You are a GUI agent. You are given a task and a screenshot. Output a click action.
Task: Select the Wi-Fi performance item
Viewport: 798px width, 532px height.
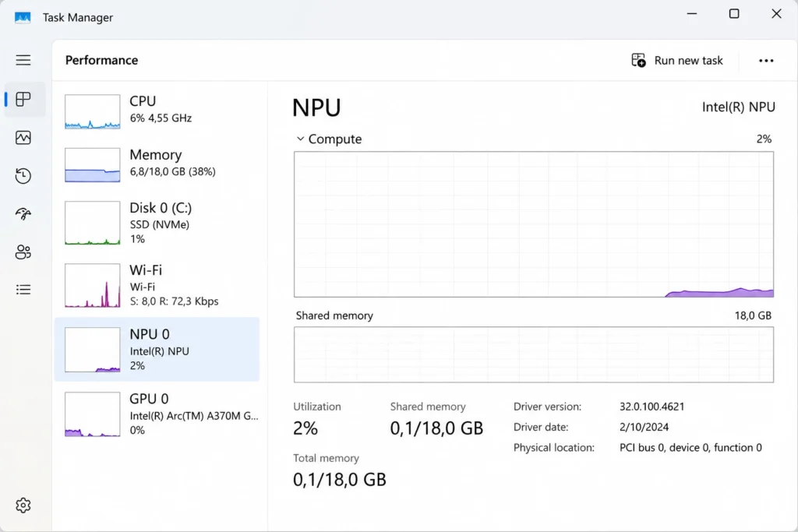(157, 285)
